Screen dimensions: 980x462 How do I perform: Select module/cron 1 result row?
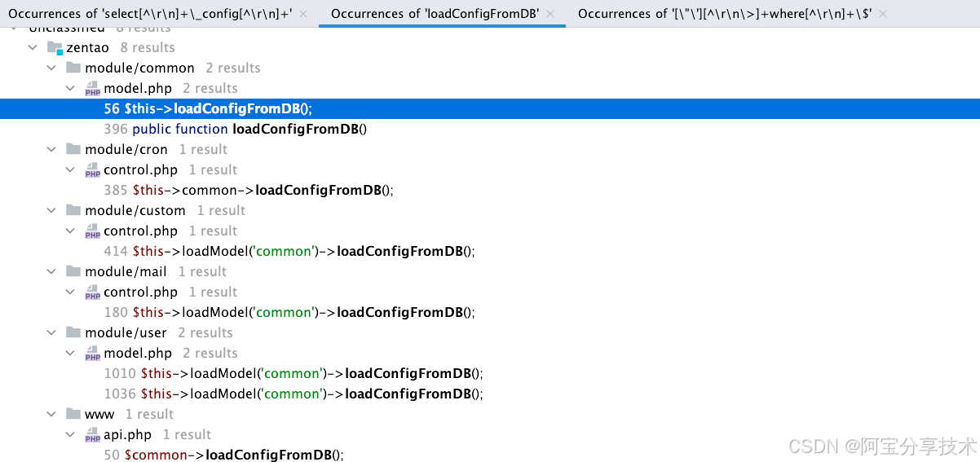[490, 150]
